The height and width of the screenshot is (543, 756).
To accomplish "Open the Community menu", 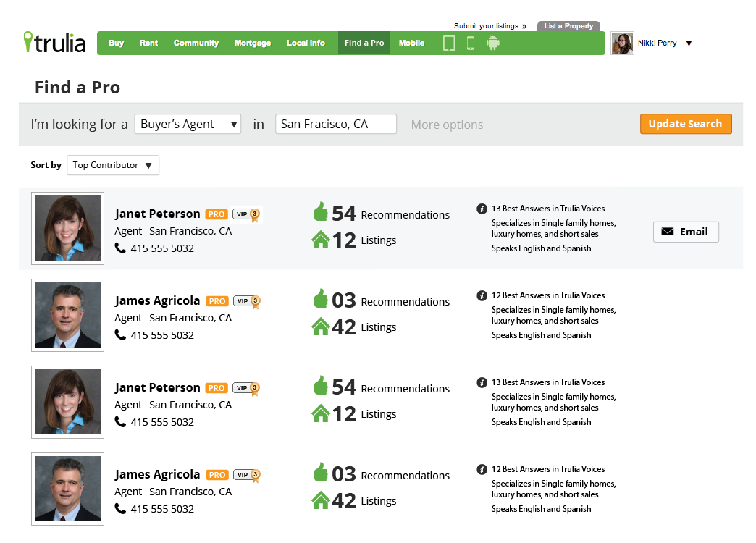I will tap(196, 43).
